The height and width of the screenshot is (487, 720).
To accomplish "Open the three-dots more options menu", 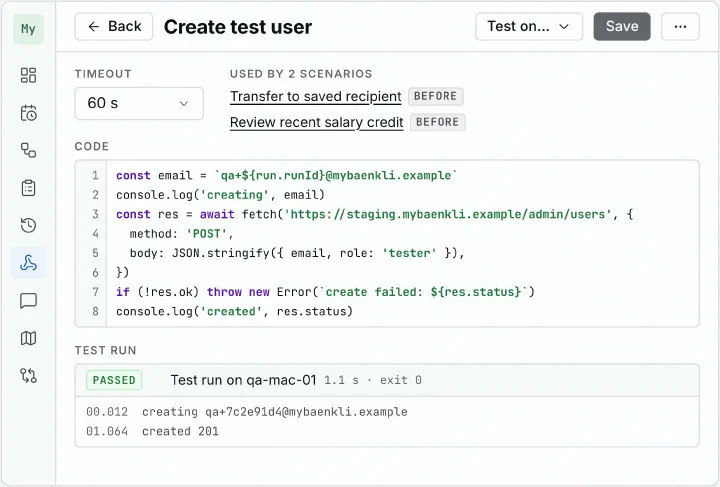I will (x=681, y=27).
